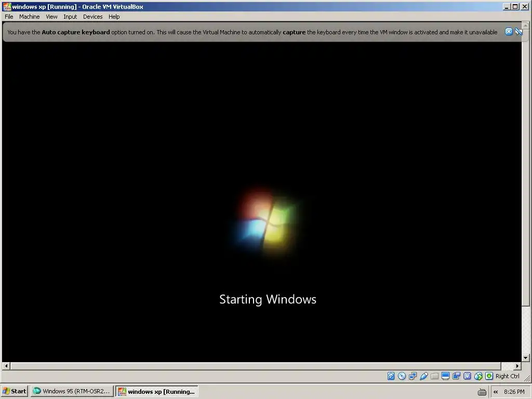Click the keyboard capture green arrow icon
Screen dimensions: 532x399
click(x=489, y=376)
